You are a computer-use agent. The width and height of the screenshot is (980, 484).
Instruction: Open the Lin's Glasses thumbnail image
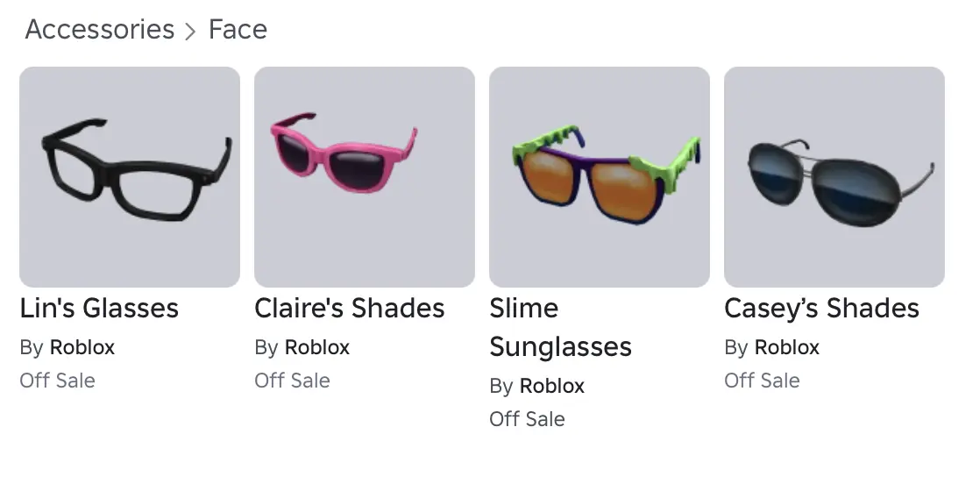(x=130, y=177)
